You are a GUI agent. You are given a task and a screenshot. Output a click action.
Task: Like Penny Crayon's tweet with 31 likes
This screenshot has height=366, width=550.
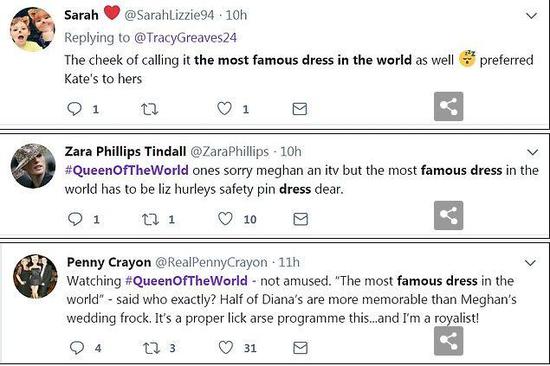(226, 348)
